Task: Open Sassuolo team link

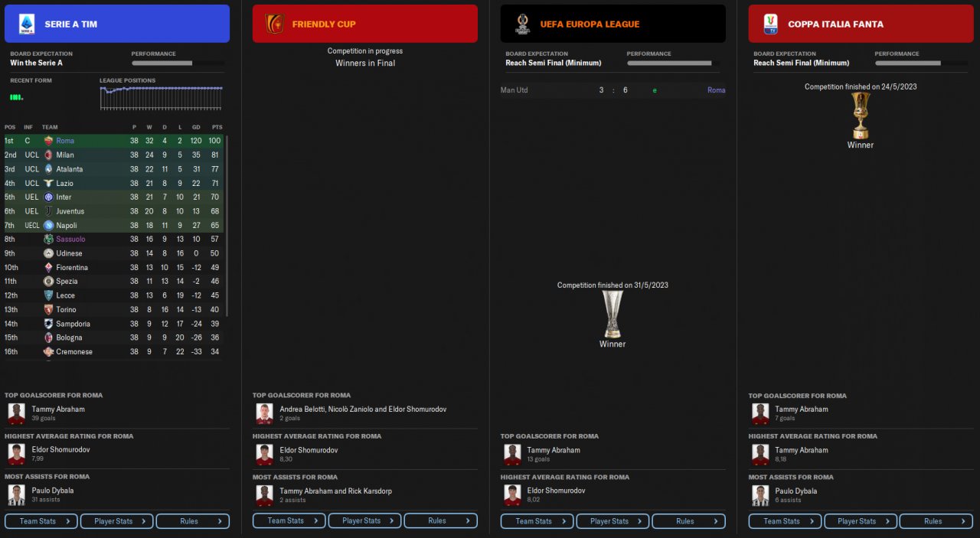Action: point(70,240)
